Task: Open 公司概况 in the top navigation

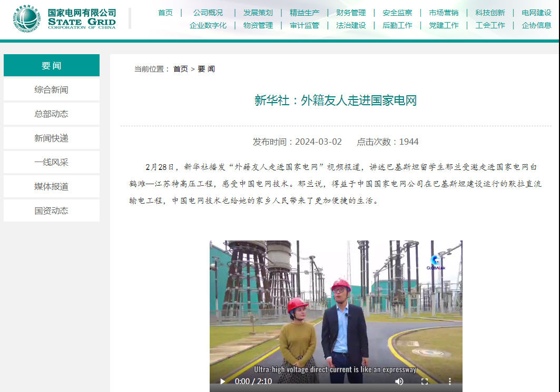Action: coord(208,13)
